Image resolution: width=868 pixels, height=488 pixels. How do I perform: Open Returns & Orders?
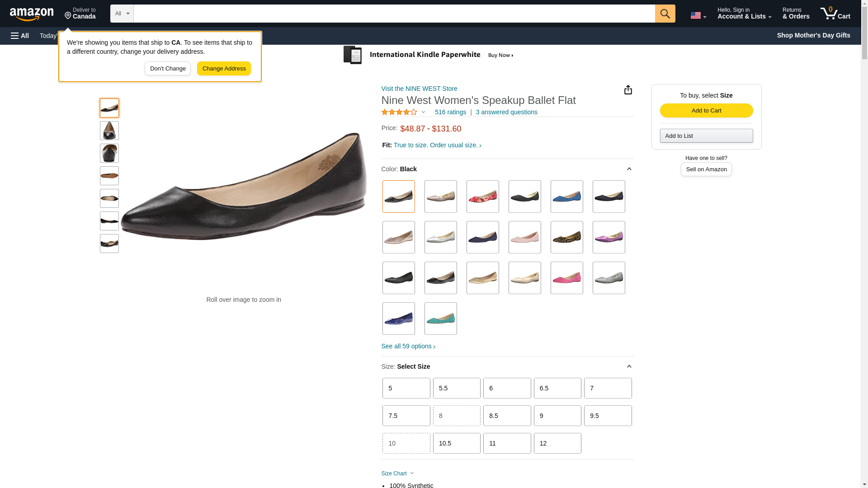tap(796, 14)
